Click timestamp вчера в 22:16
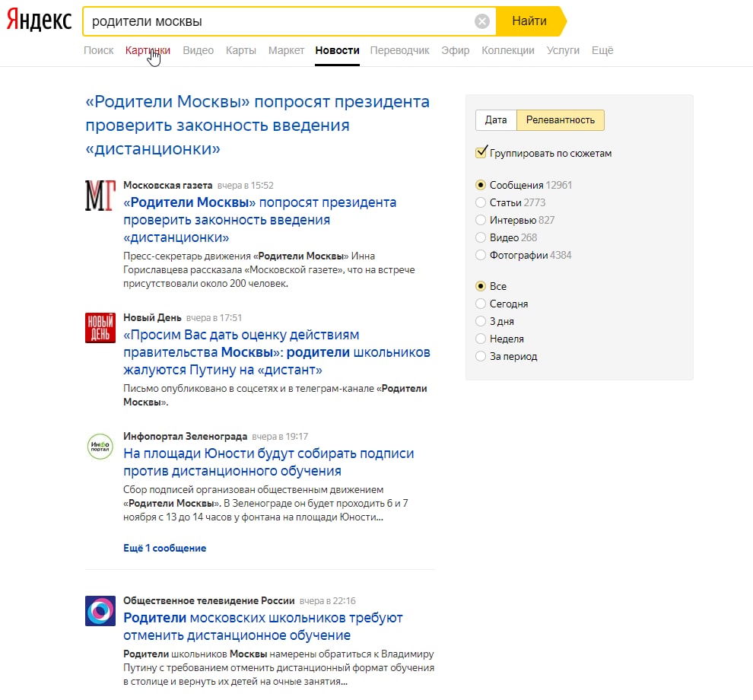This screenshot has width=753, height=700. pos(328,600)
